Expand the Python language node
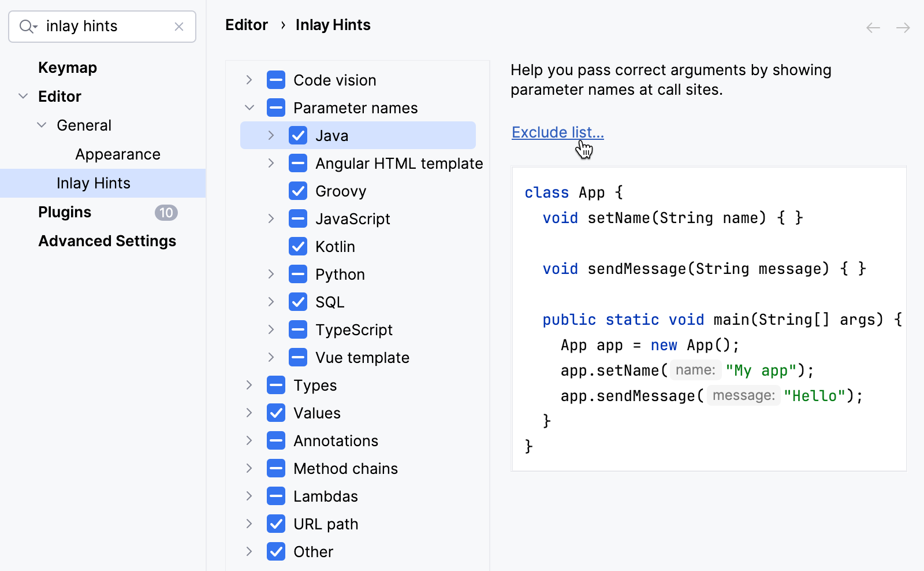 [x=271, y=274]
